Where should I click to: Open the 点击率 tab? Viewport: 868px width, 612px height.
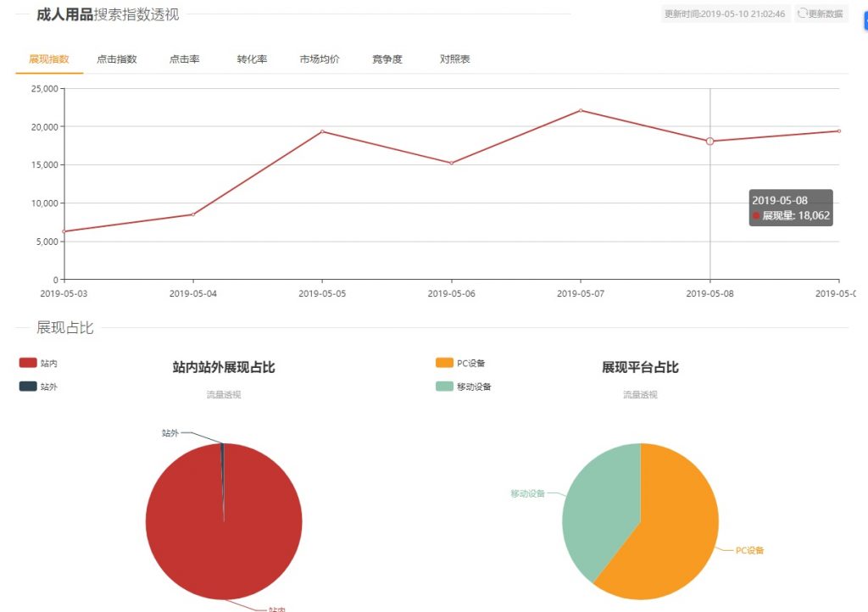pos(184,59)
